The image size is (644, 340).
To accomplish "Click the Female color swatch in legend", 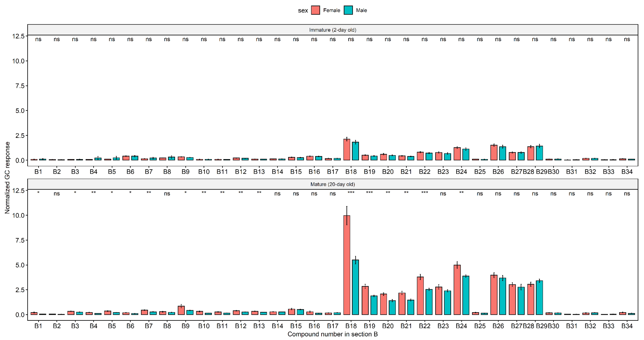I will coord(315,10).
